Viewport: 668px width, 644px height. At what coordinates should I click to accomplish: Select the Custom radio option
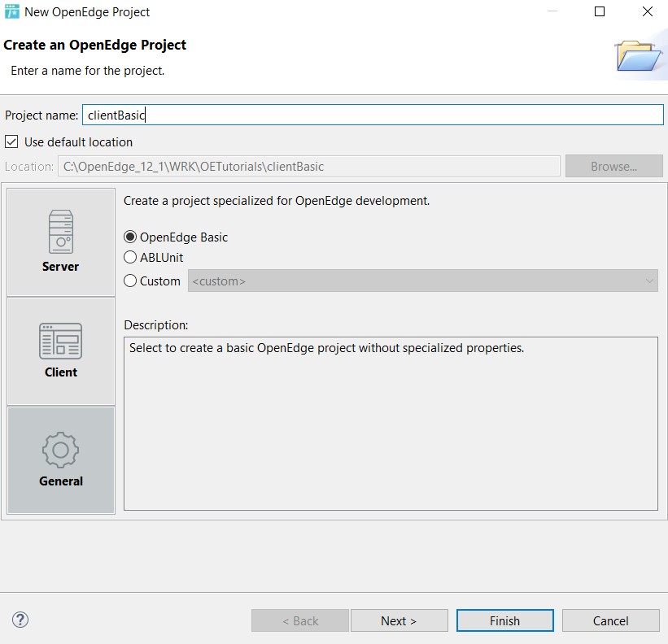point(130,281)
